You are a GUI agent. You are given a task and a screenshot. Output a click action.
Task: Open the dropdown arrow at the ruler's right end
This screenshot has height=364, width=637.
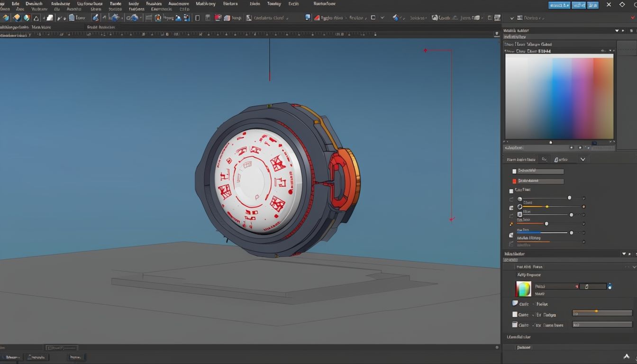coord(496,34)
